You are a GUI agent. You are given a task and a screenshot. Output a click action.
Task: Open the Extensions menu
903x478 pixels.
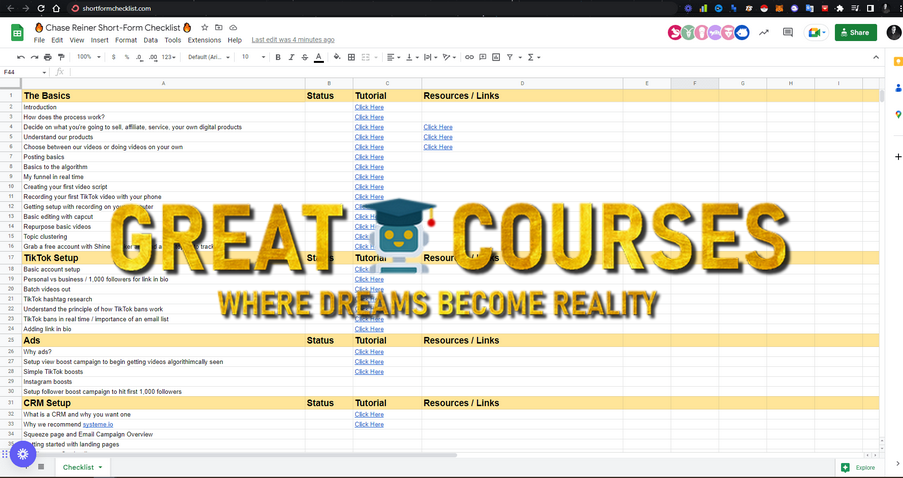204,40
